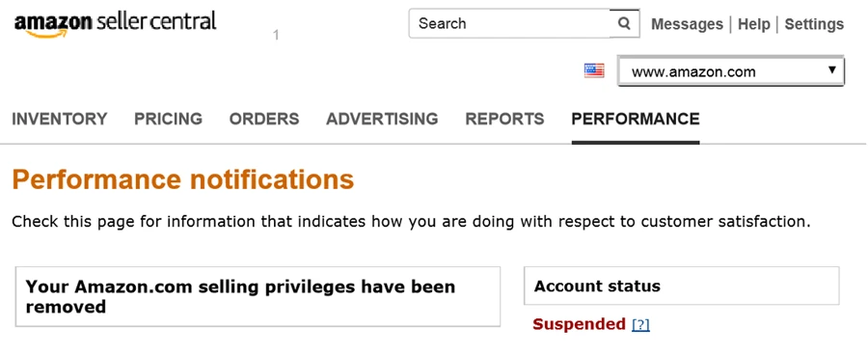Open the Pricing menu
Image resolution: width=868 pixels, height=355 pixels.
point(168,119)
